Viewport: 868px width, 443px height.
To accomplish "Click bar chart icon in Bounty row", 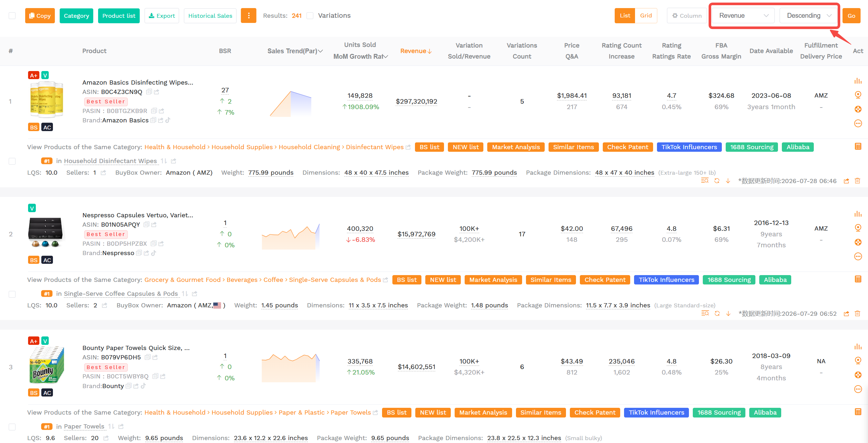I will click(x=858, y=346).
